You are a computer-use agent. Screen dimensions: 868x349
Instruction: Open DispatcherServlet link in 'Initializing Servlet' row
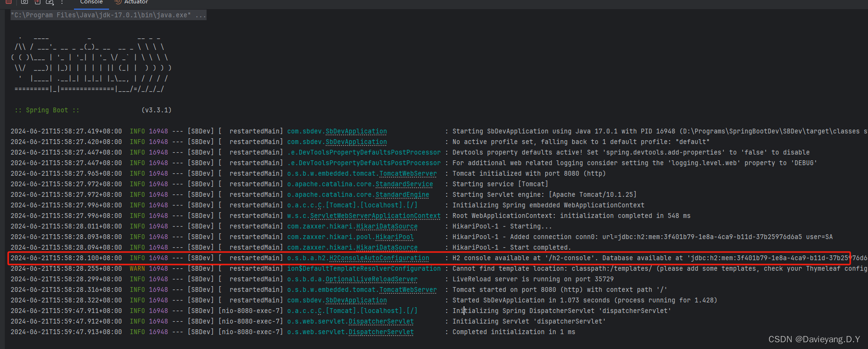click(381, 322)
